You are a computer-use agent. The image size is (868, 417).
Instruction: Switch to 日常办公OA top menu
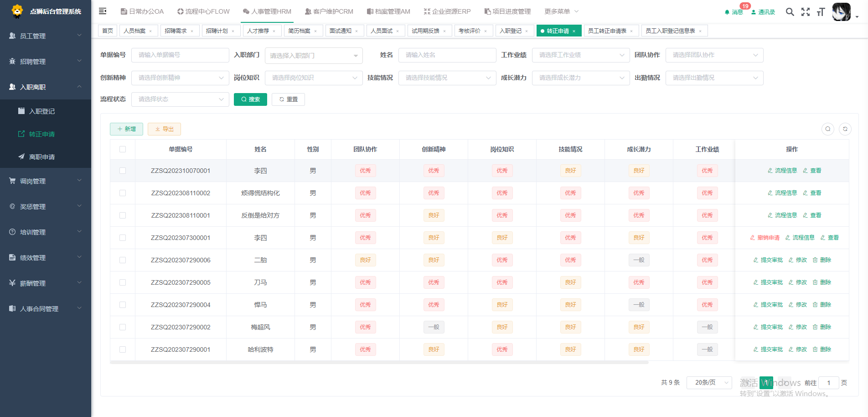click(x=142, y=11)
